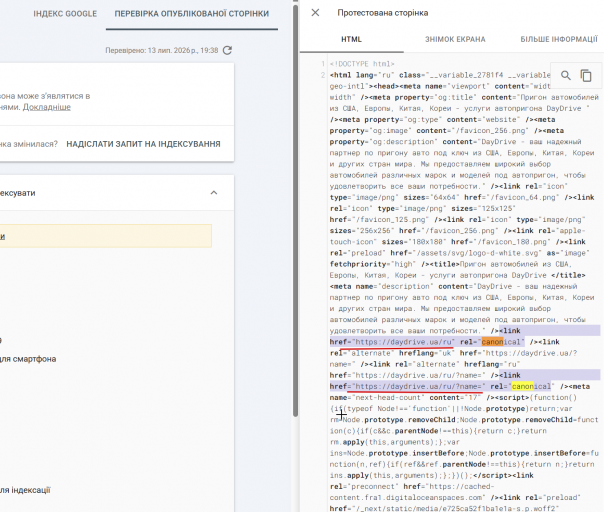The height and width of the screenshot is (512, 604).
Task: Collapse the section with the chevron-up arrow
Action: pos(214,193)
